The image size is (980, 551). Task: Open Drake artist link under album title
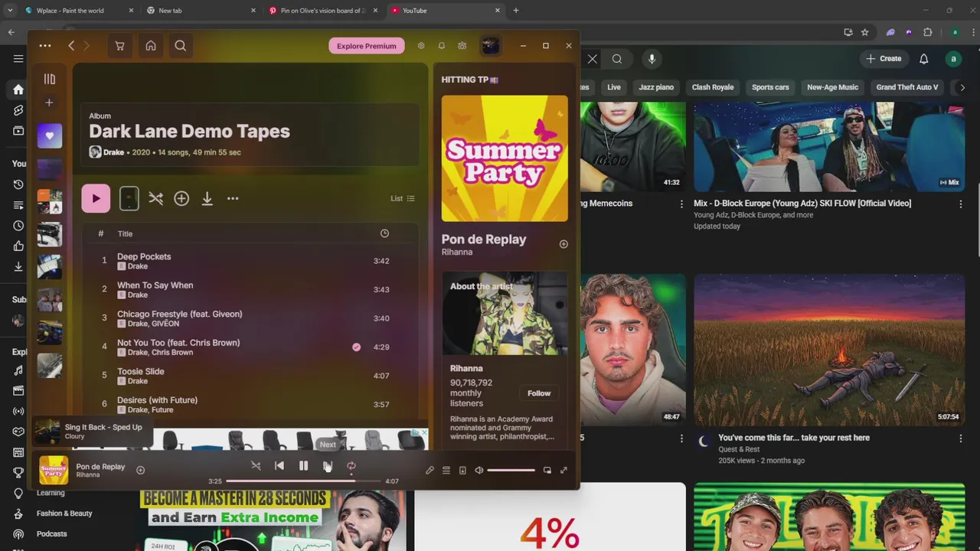[x=113, y=152]
